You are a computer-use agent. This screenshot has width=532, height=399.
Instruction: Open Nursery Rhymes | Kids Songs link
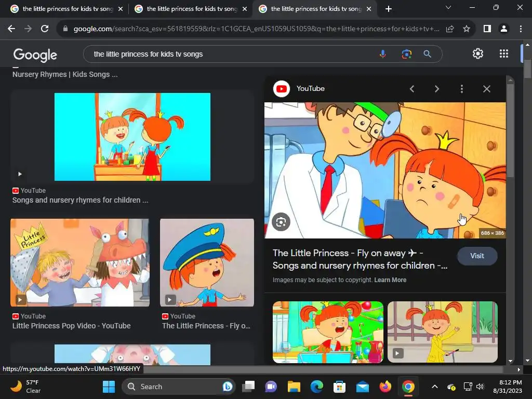point(65,74)
